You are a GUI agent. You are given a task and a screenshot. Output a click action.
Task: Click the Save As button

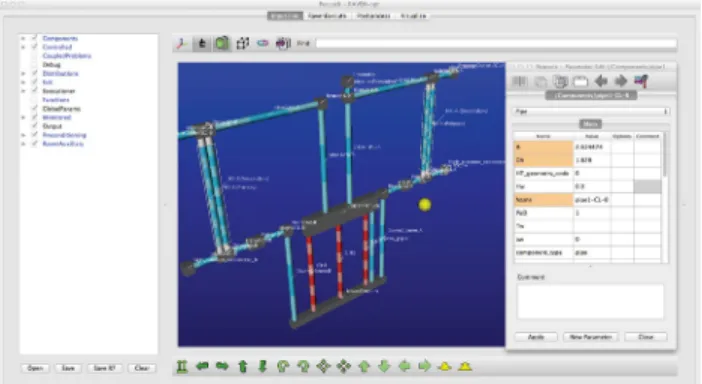104,368
